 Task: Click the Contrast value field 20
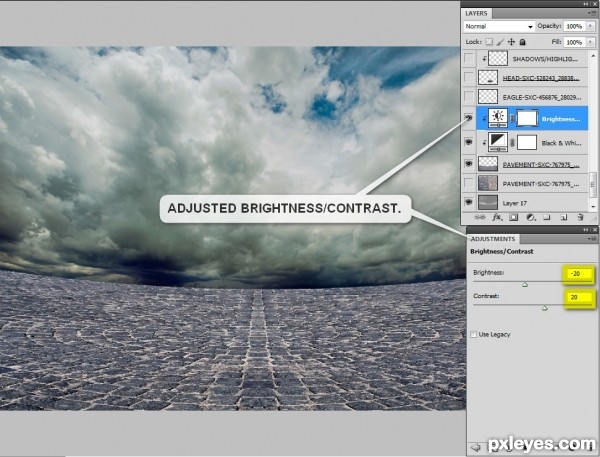578,297
